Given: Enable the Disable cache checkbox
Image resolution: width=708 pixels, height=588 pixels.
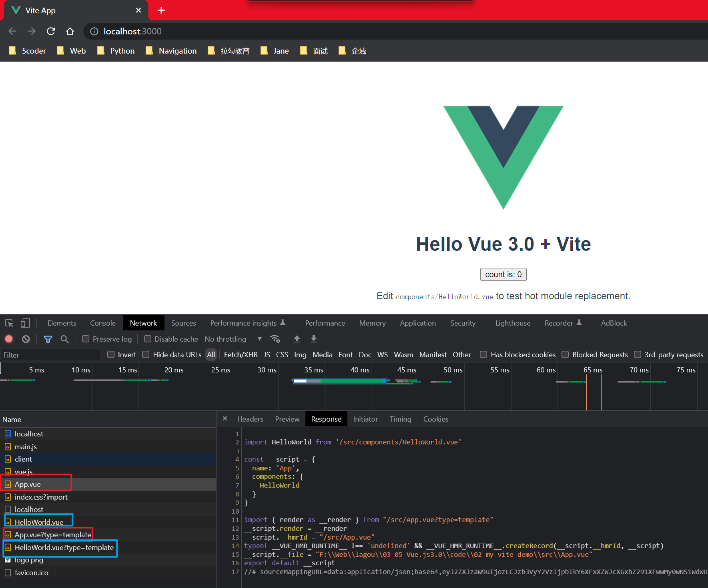Looking at the screenshot, I should [x=148, y=339].
